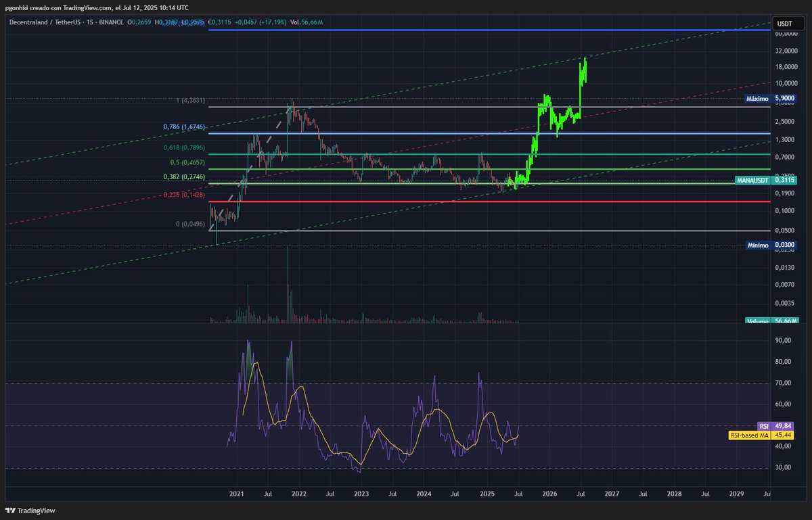Click the '40,00' RSI scale value
This screenshot has height=520, width=812.
point(783,446)
